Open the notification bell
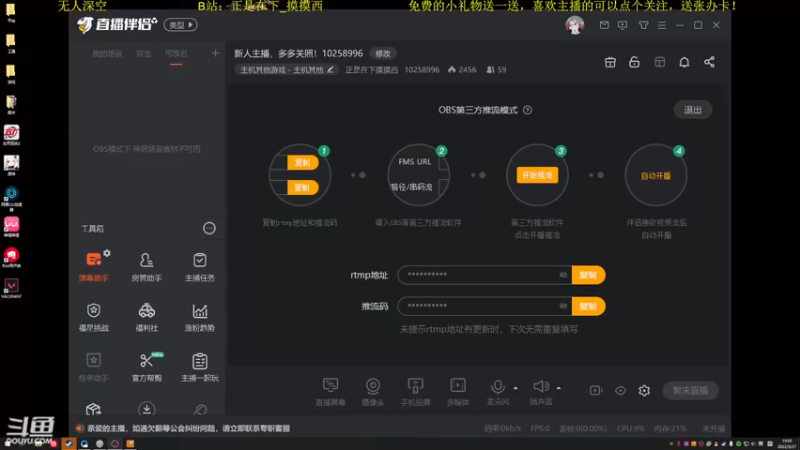The height and width of the screenshot is (450, 800). [x=684, y=62]
